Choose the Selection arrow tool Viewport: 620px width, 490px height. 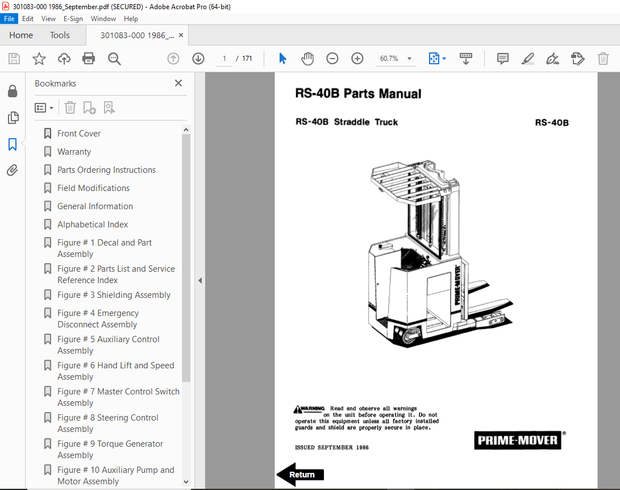point(282,59)
